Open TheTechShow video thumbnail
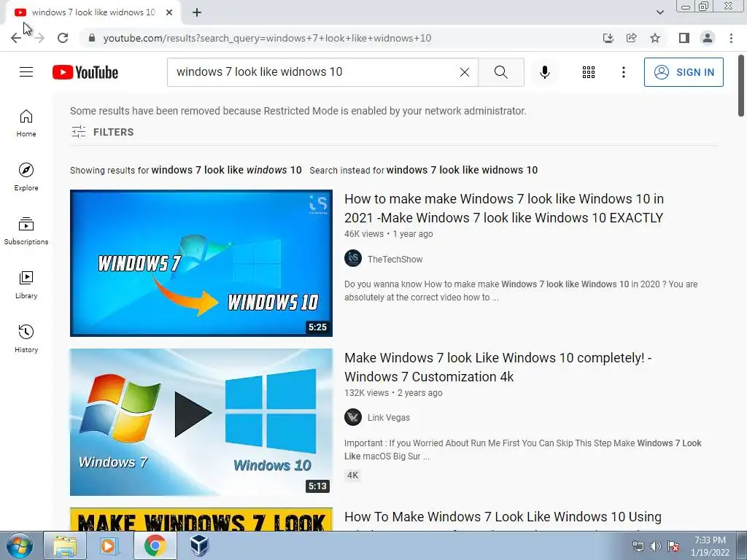Viewport: 747px width, 560px height. pos(201,262)
